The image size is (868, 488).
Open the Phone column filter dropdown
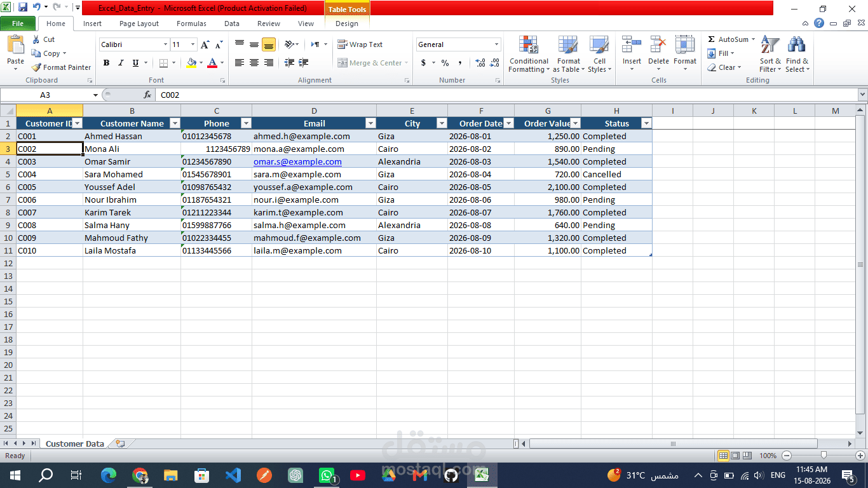[246, 123]
